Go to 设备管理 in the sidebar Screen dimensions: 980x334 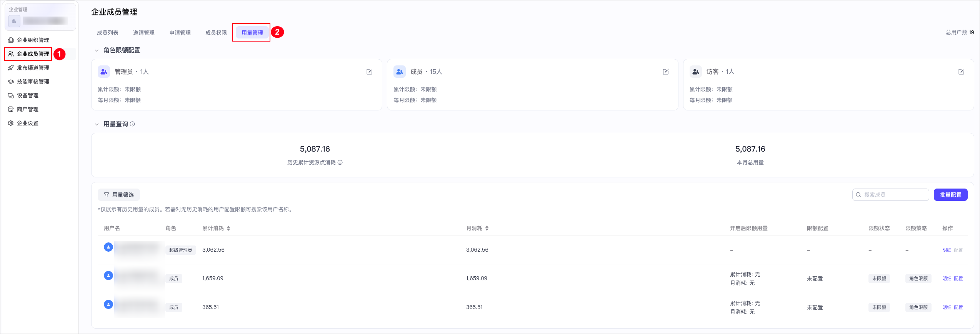click(x=27, y=95)
